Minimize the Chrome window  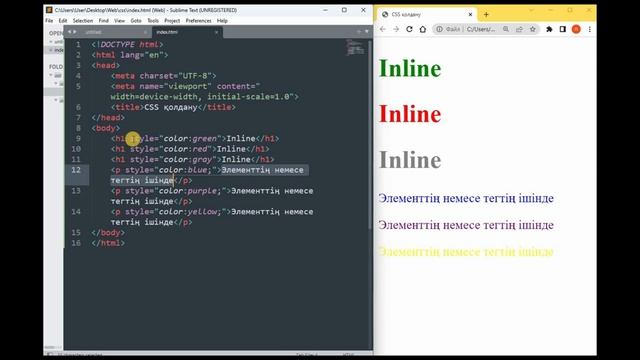tap(550, 10)
